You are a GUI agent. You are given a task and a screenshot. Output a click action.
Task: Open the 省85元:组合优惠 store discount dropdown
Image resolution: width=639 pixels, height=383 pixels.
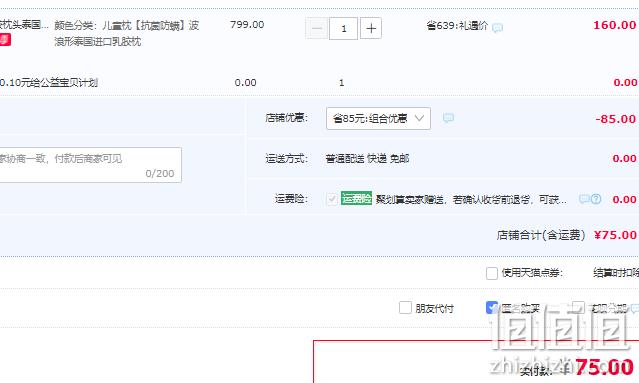point(378,119)
